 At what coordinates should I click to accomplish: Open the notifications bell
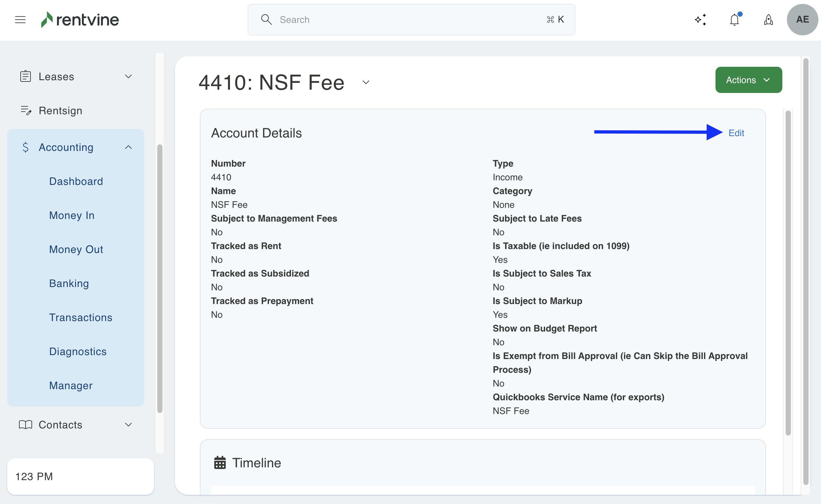[734, 20]
